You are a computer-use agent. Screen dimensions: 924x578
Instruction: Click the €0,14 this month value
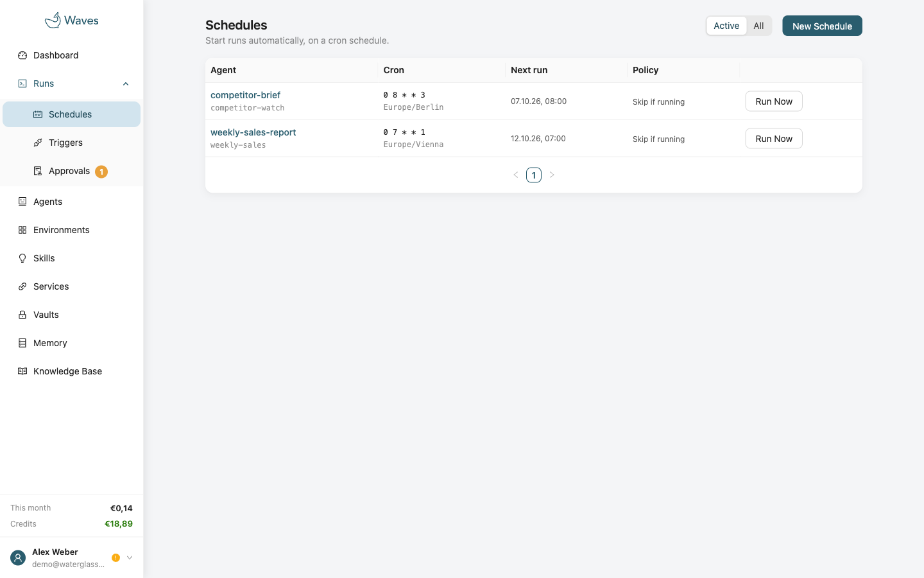(121, 508)
